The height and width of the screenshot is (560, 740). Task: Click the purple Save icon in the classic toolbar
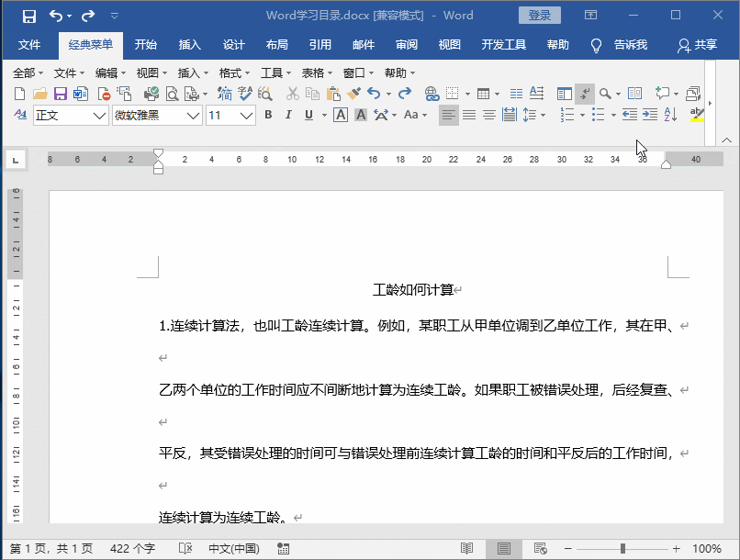pos(61,94)
